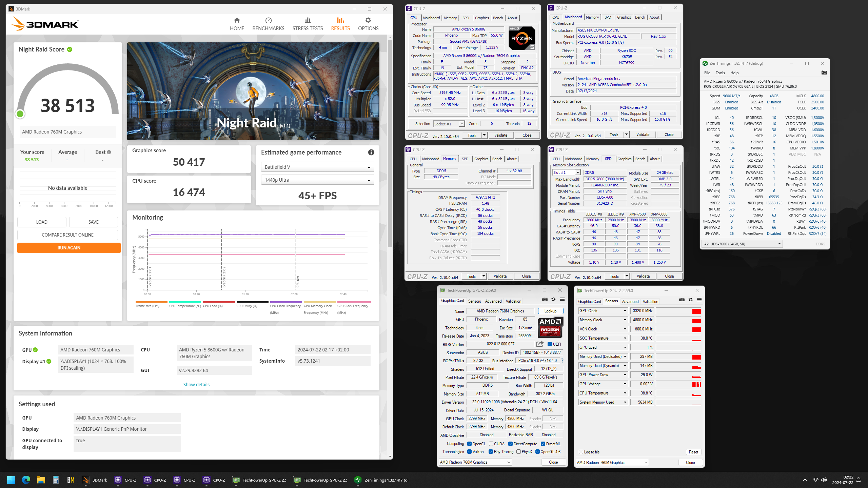Click Bus Interface question mark in GPU-Z
The width and height of the screenshot is (868, 488).
[562, 361]
